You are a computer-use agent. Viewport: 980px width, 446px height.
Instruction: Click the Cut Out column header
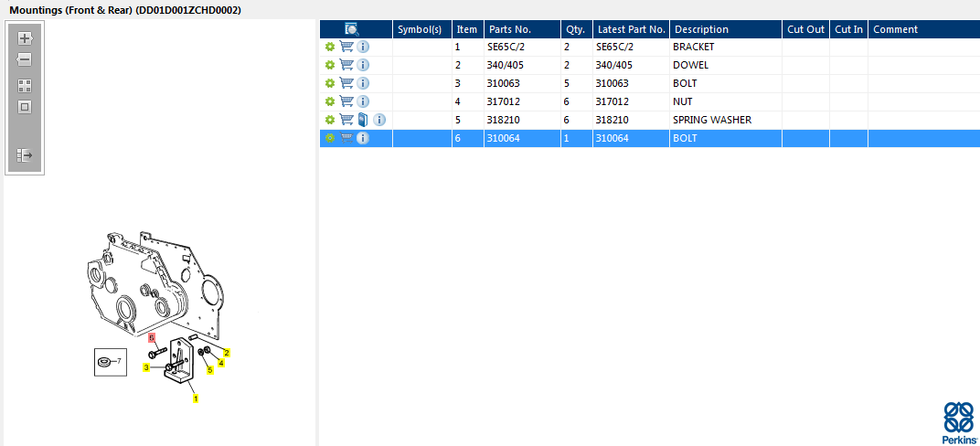click(x=805, y=29)
